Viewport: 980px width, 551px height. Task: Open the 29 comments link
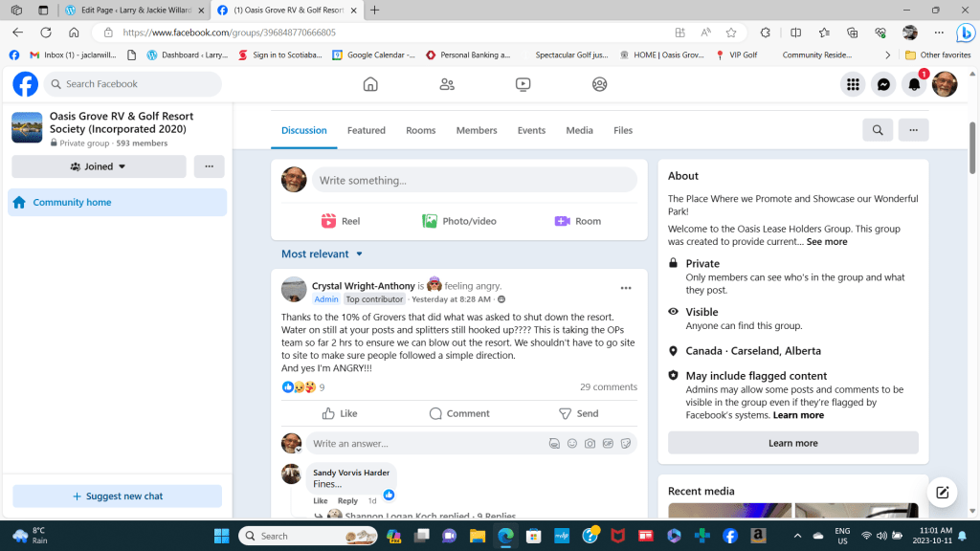[608, 387]
